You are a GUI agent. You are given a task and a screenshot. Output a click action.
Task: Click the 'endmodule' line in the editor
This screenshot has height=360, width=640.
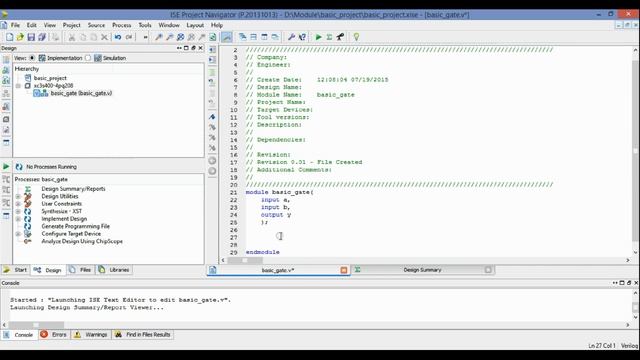click(x=262, y=252)
